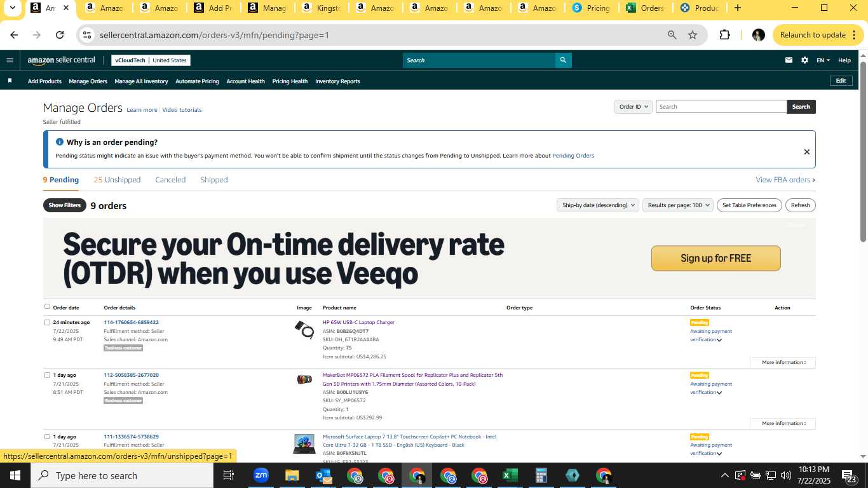Screen dimensions: 868x488
Task: Expand More information for order 114-1760654-6859422
Action: (x=783, y=362)
